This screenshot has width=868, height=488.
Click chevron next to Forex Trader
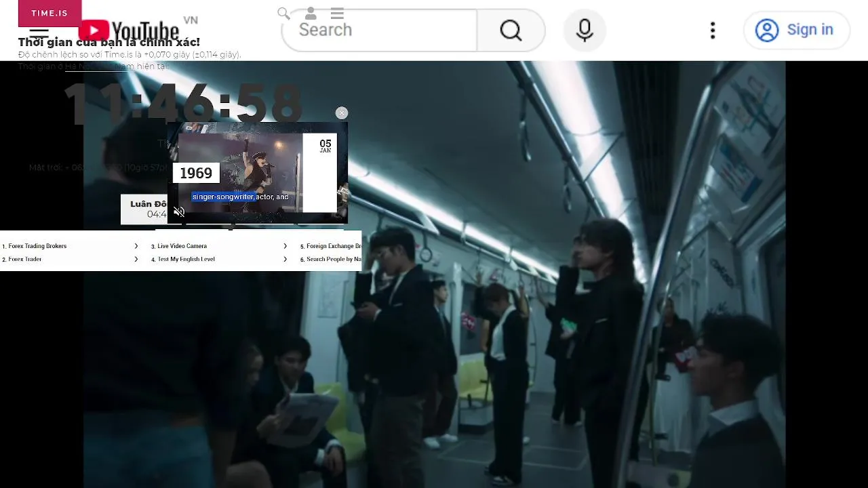(136, 259)
